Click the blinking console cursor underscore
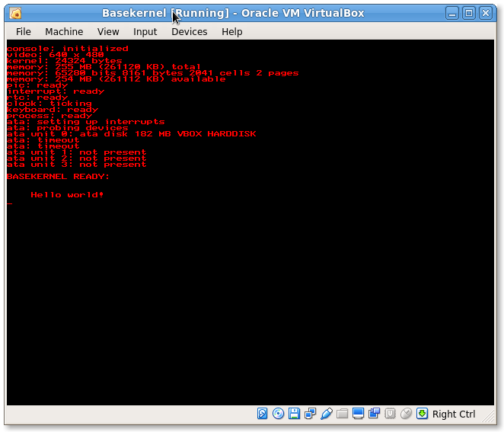 (10, 203)
